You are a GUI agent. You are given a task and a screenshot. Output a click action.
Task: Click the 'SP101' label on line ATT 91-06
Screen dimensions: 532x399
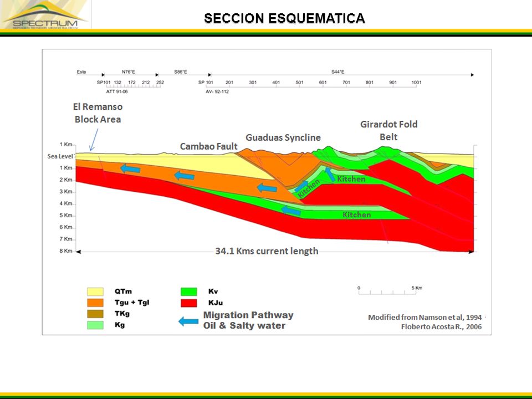pyautogui.click(x=104, y=82)
